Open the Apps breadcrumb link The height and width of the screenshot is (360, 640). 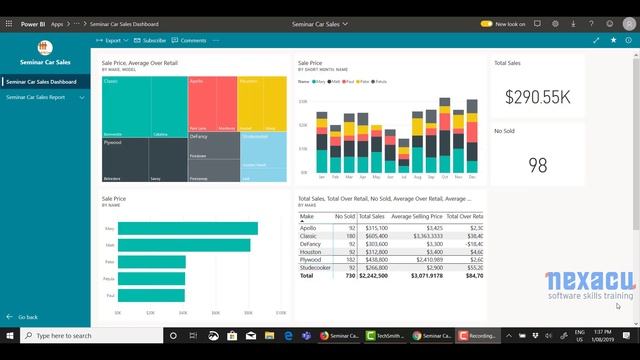[x=57, y=24]
